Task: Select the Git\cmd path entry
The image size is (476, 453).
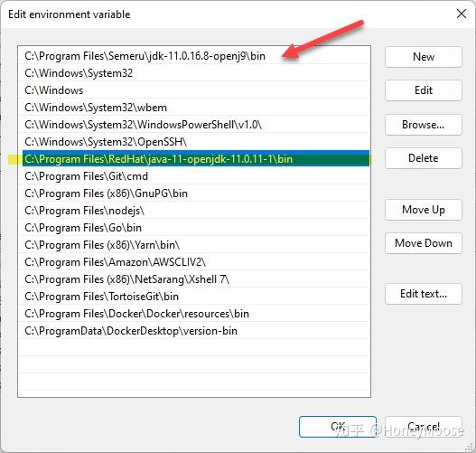Action: click(196, 176)
